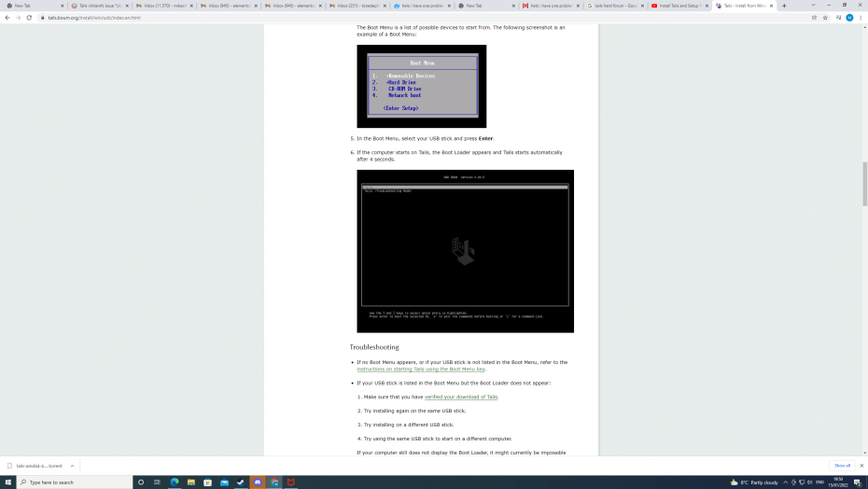The width and height of the screenshot is (868, 489).
Task: Open the Chrome three-dot menu
Action: point(861,18)
